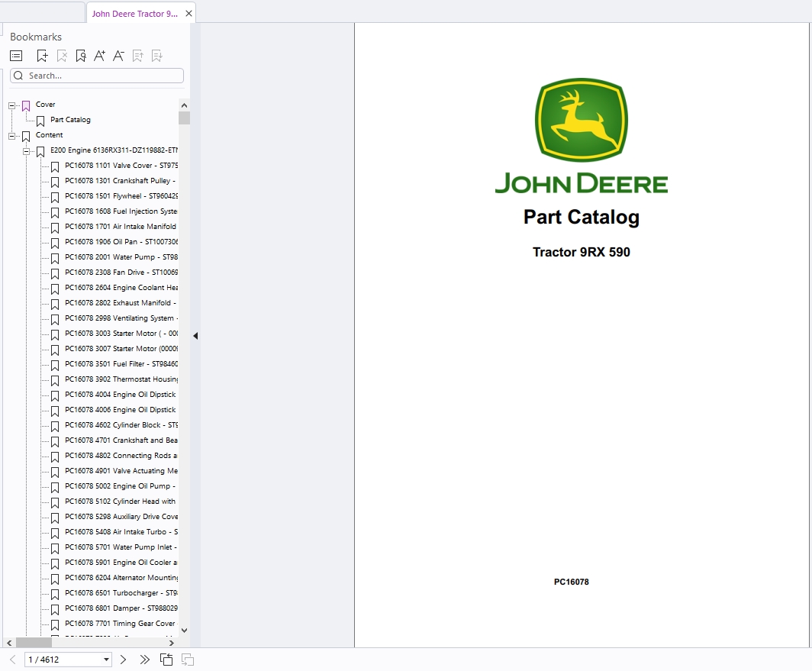Increase bookmark text size with A+ icon
Viewport: 812px width, 671px height.
pyautogui.click(x=99, y=56)
